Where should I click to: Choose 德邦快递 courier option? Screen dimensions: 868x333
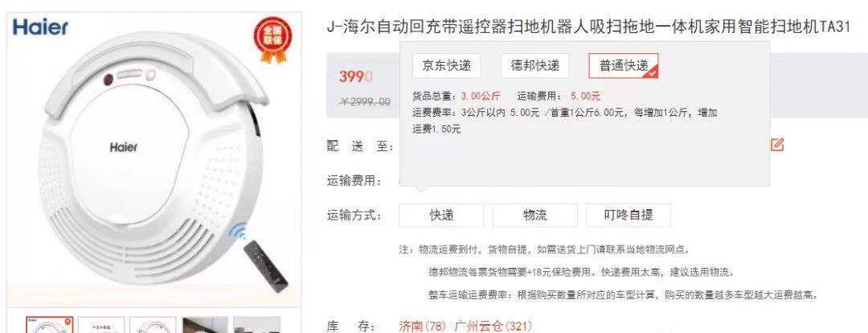534,66
